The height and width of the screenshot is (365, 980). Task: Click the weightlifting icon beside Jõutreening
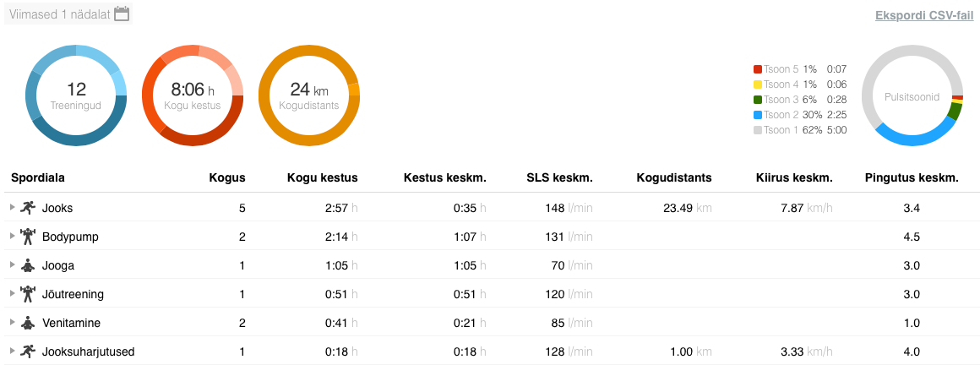click(29, 294)
